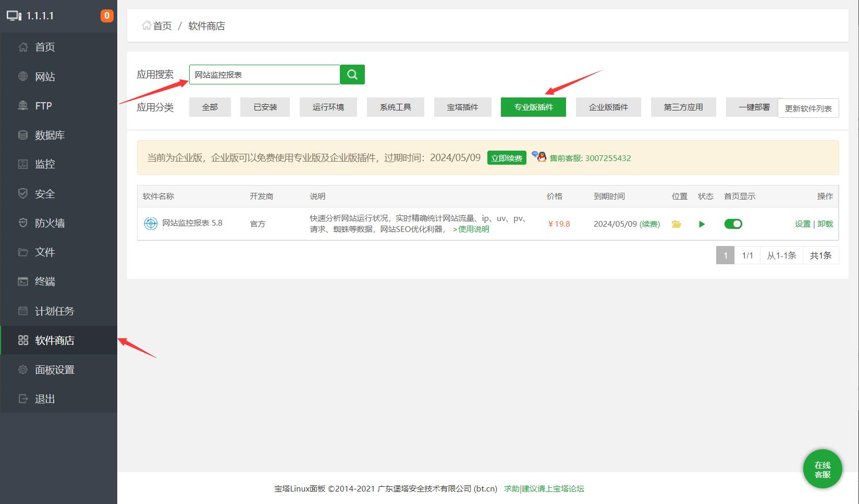Click the 首页 home icon in sidebar
The width and height of the screenshot is (859, 504).
[23, 47]
